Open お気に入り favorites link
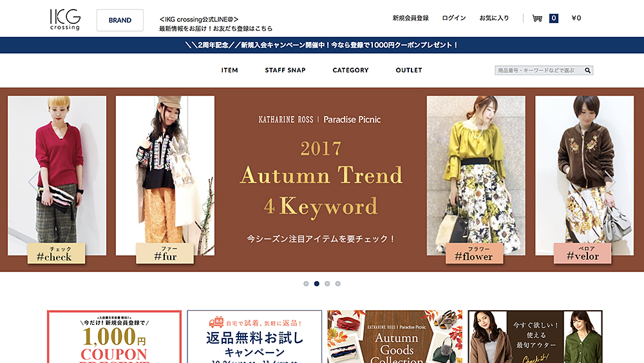 pos(494,18)
